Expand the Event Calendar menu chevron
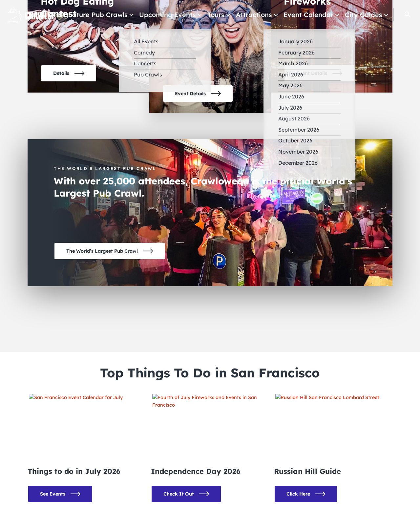Viewport: 420px width, 530px height. pyautogui.click(x=337, y=15)
